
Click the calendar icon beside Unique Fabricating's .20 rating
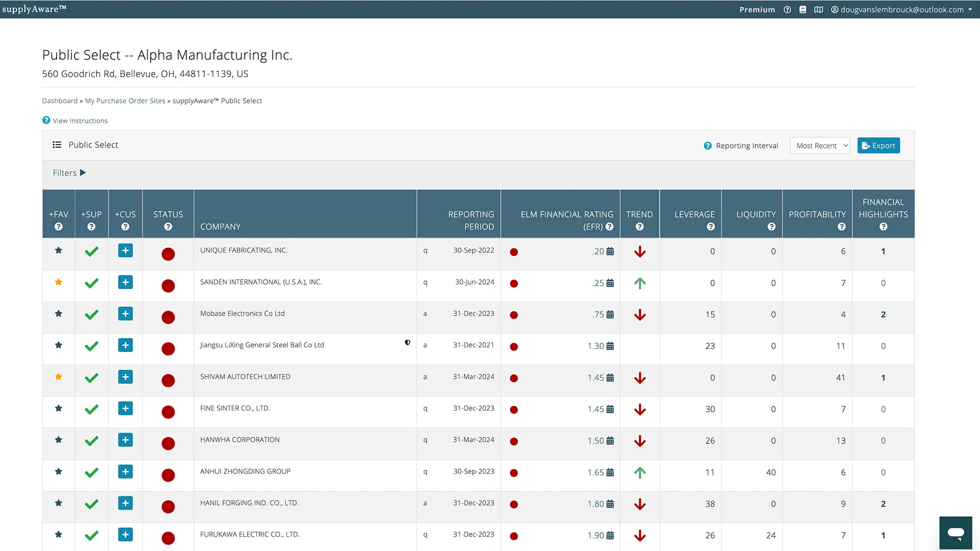tap(610, 252)
